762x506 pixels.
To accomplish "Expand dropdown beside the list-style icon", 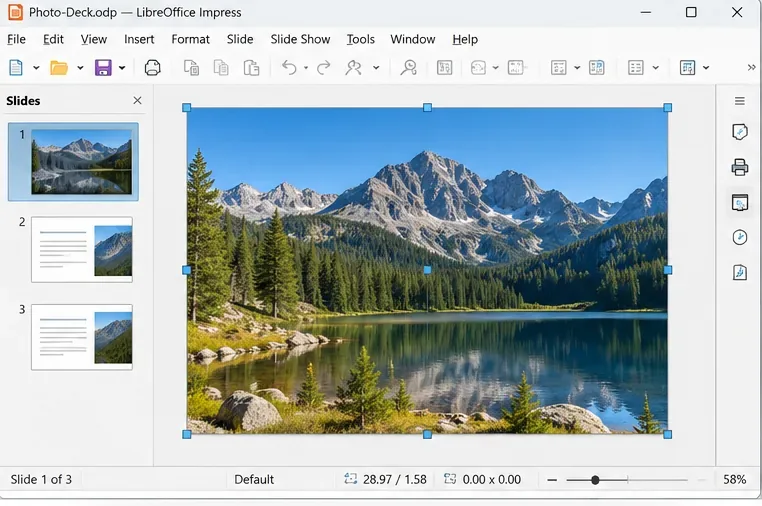I will click(656, 68).
